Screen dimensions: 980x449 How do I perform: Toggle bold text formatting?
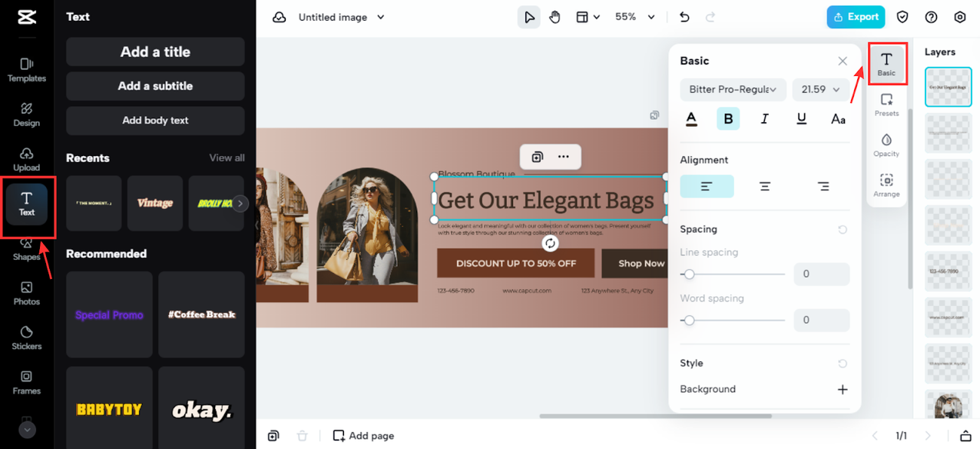coord(728,119)
